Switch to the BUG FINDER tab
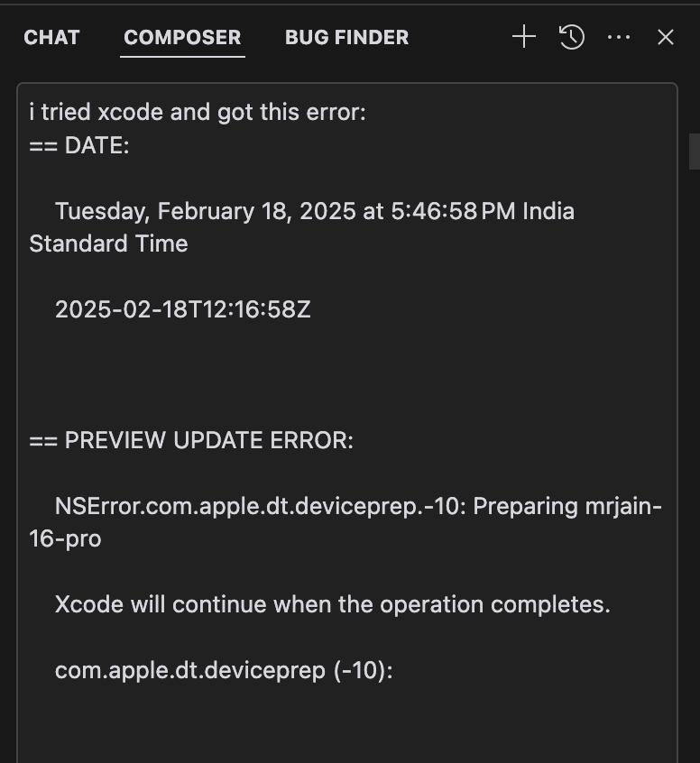The image size is (700, 763). click(x=346, y=37)
